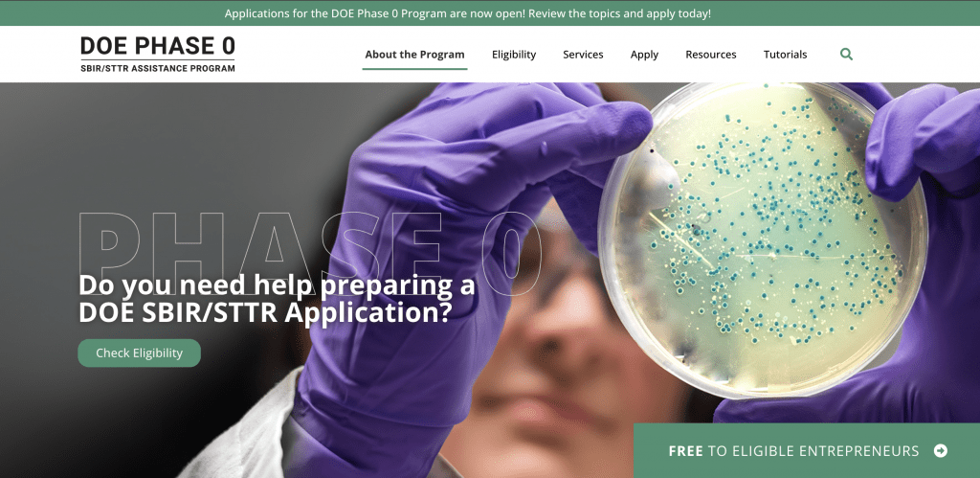Click the circled arrow icon in green banner
980x478 pixels.
[x=941, y=450]
